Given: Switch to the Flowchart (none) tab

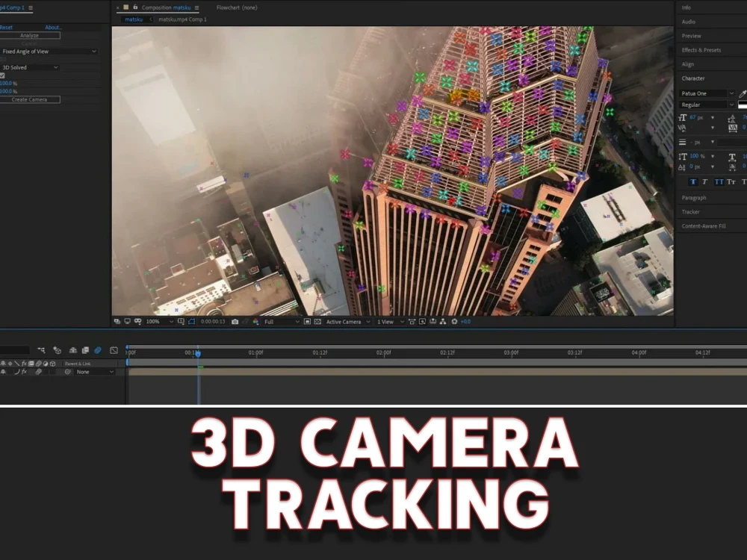Looking at the screenshot, I should 237,7.
